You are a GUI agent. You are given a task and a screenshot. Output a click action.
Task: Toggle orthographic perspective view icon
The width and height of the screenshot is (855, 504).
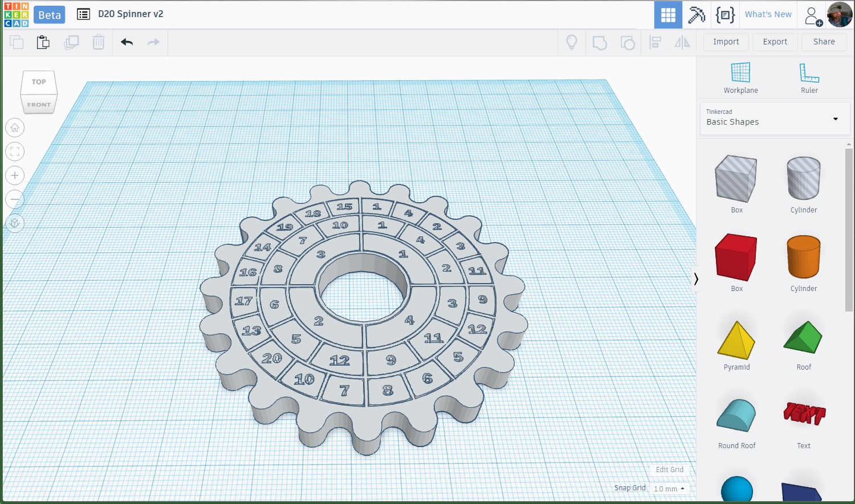click(15, 223)
